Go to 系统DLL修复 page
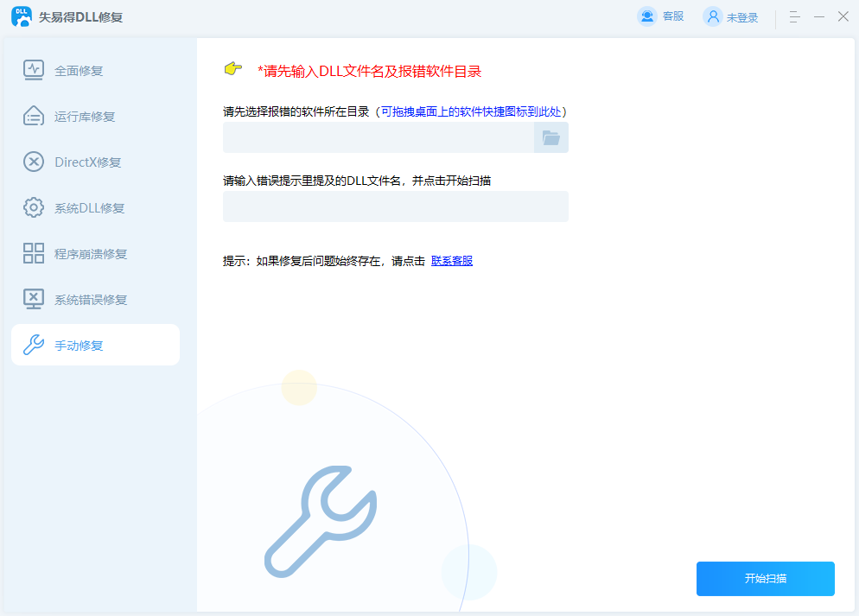859x616 pixels. [89, 208]
